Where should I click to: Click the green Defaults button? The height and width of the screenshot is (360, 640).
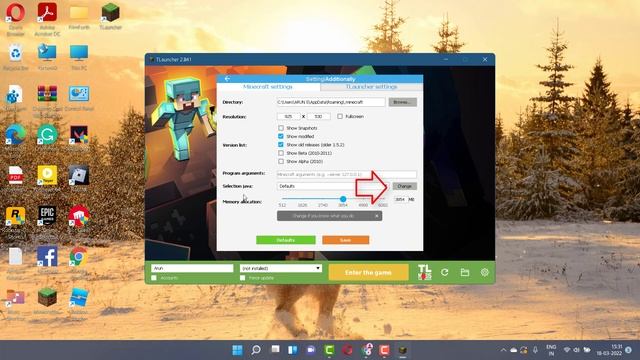click(x=286, y=240)
